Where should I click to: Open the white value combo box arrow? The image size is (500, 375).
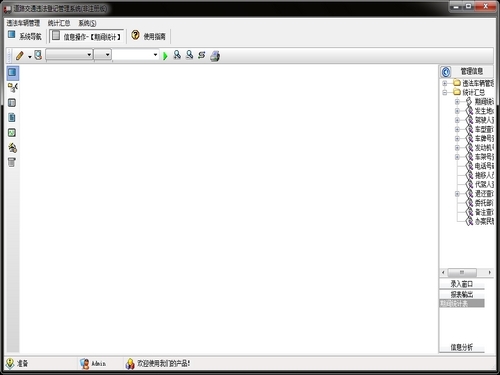155,54
